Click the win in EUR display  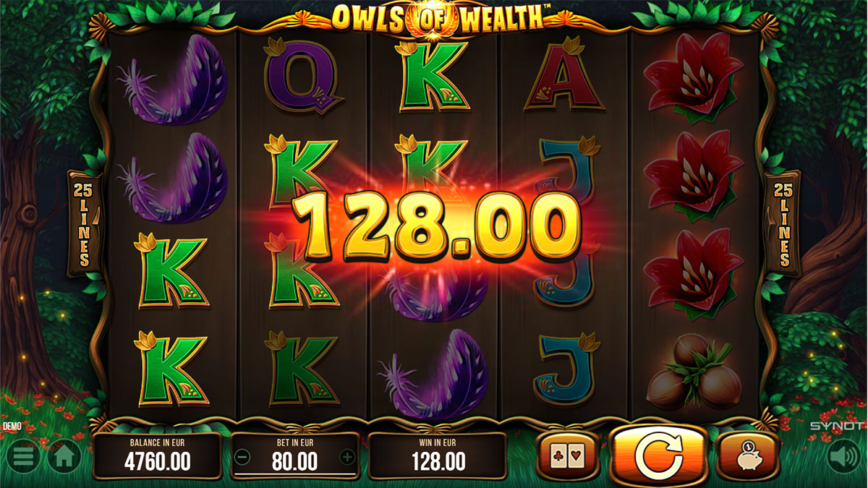click(x=437, y=455)
